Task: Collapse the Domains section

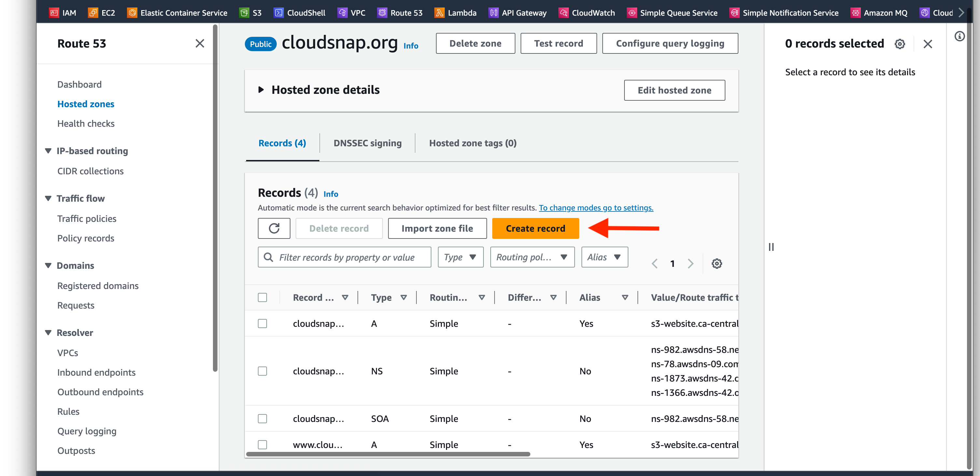Action: pos(48,266)
